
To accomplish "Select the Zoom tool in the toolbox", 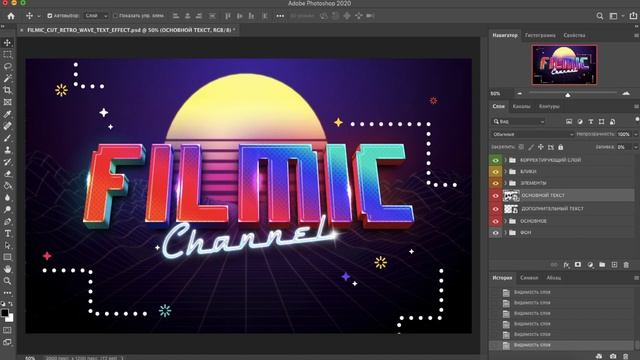I will 7,281.
